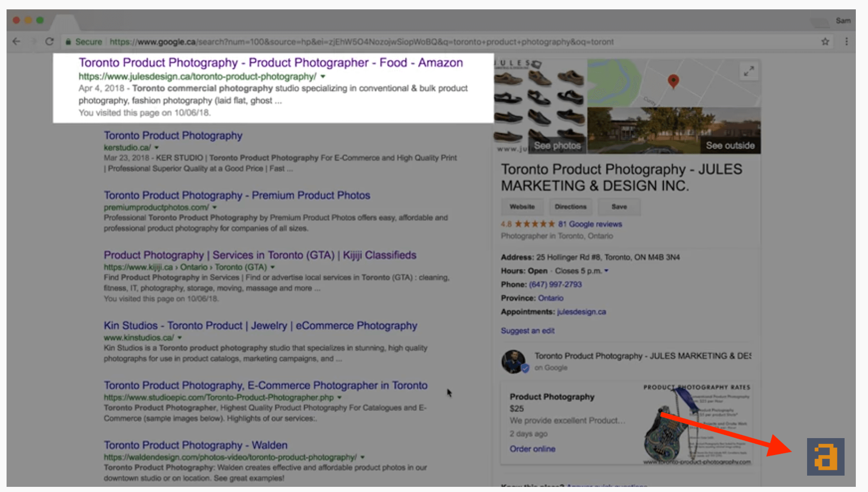The height and width of the screenshot is (492, 868).
Task: Open the 81 Google reviews link
Action: (x=590, y=224)
